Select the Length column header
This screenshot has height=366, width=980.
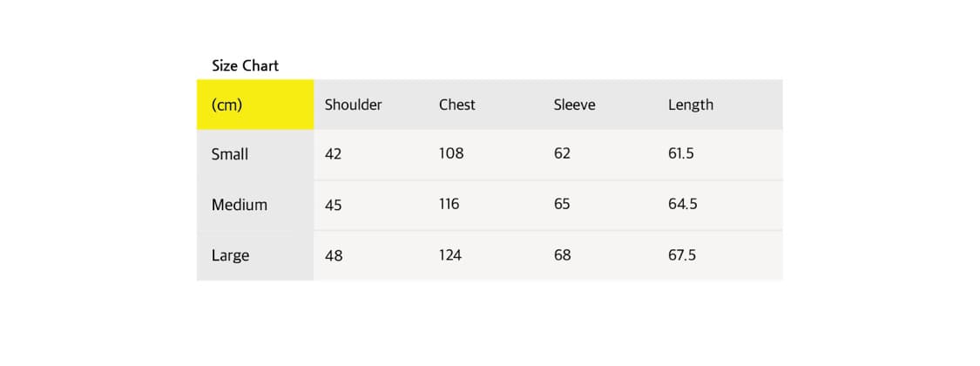pos(690,105)
